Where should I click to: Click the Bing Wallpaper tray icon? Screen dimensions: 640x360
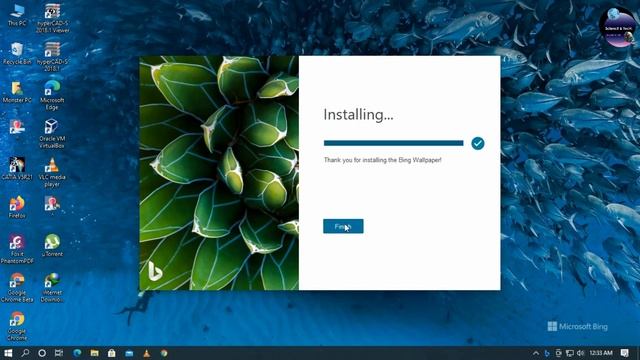(x=547, y=353)
